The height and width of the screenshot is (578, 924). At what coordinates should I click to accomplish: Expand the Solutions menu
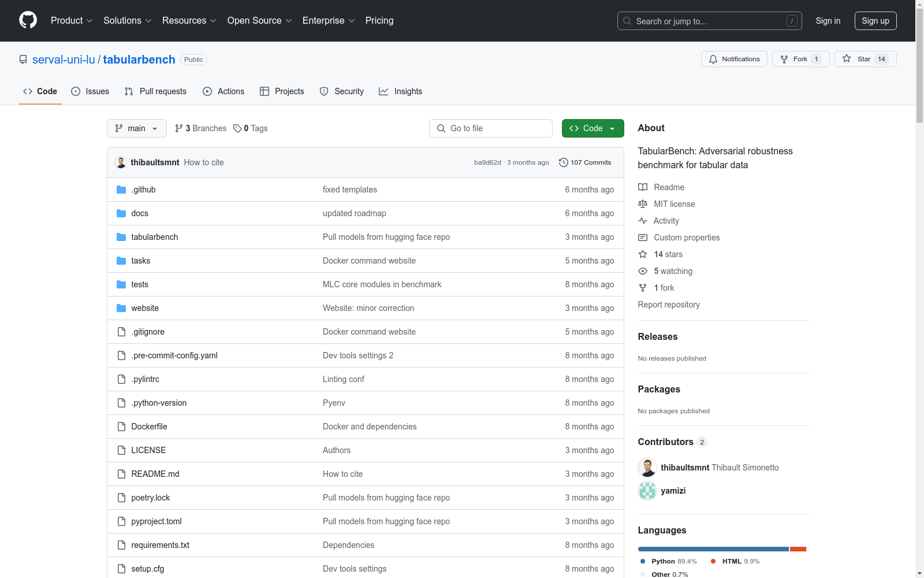[x=128, y=20]
